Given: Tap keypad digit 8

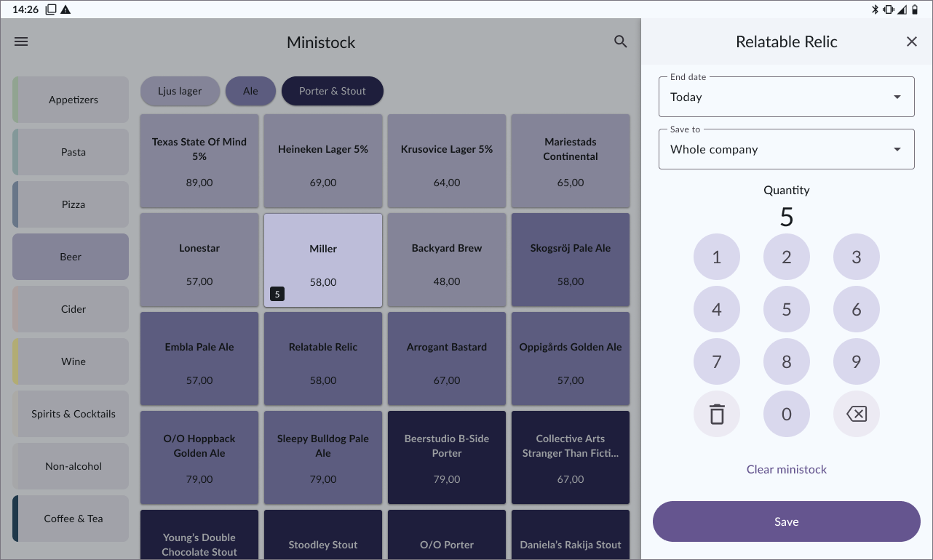Looking at the screenshot, I should (x=787, y=361).
